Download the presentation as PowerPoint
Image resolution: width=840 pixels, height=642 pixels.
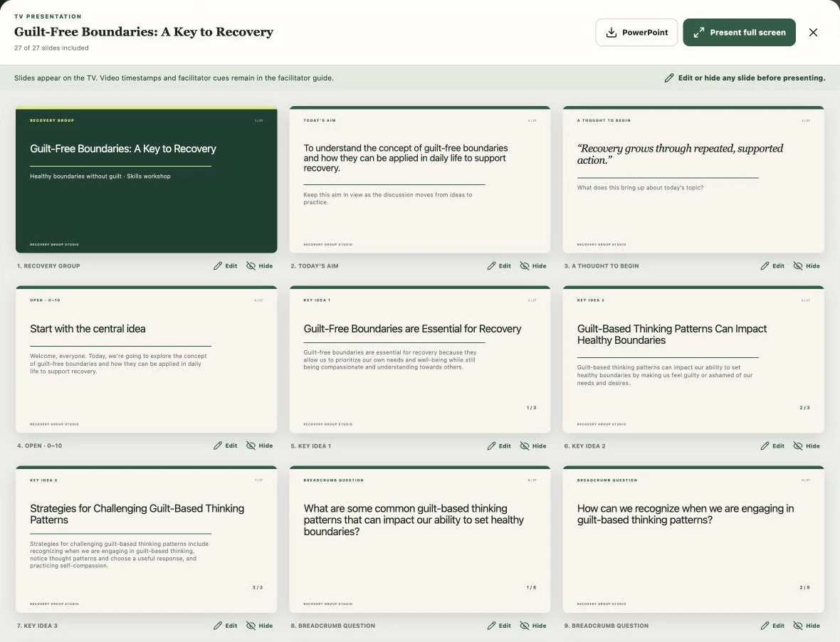(636, 32)
